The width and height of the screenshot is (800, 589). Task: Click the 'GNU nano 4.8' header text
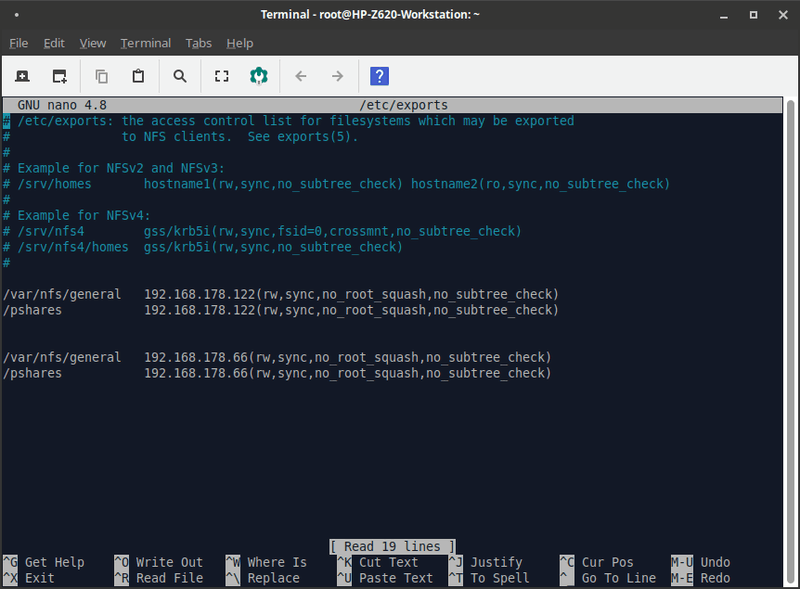62,105
